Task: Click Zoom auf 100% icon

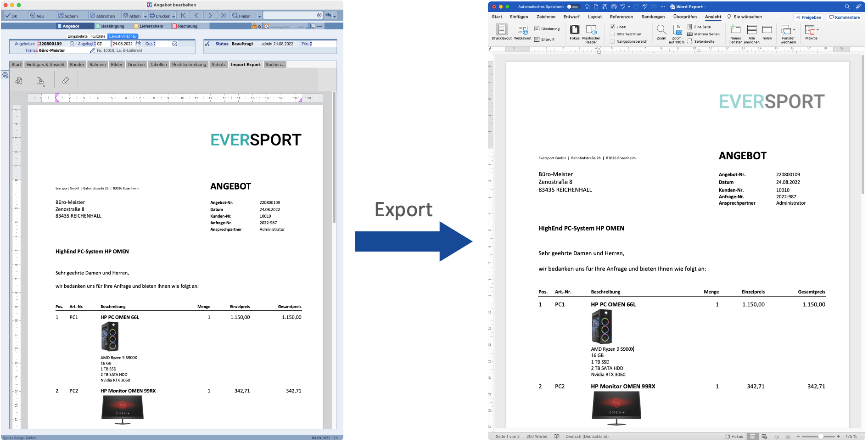Action: (x=677, y=29)
